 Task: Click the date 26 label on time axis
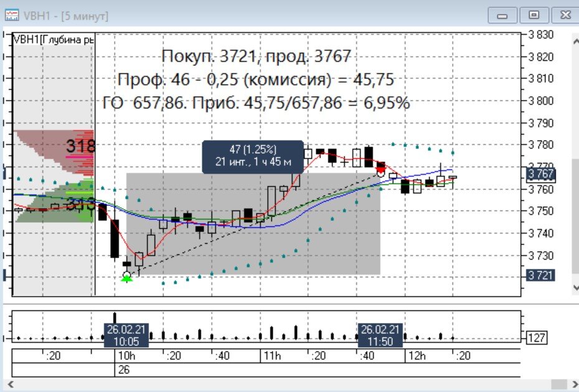coord(124,370)
